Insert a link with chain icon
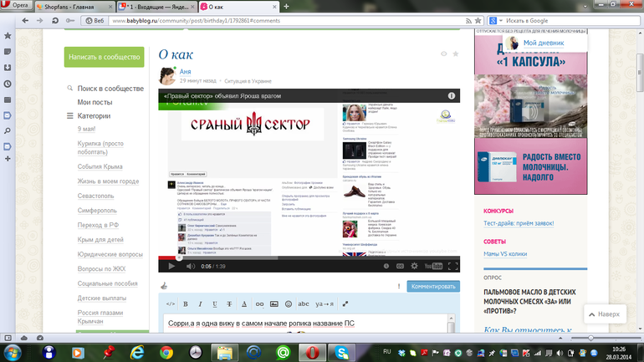Viewport: 644px width, 362px height. coord(259,303)
